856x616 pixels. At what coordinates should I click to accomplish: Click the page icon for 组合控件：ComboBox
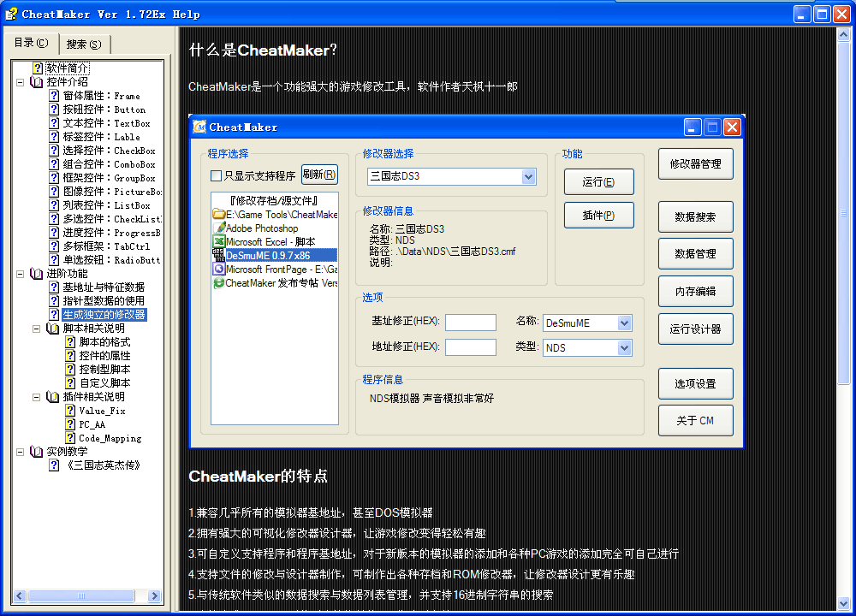(x=54, y=163)
